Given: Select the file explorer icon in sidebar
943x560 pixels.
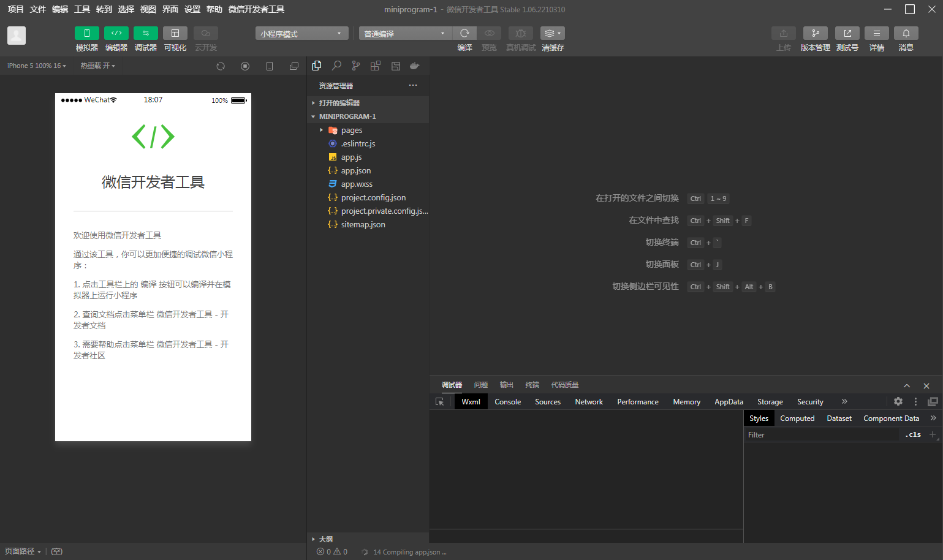Looking at the screenshot, I should coord(317,66).
